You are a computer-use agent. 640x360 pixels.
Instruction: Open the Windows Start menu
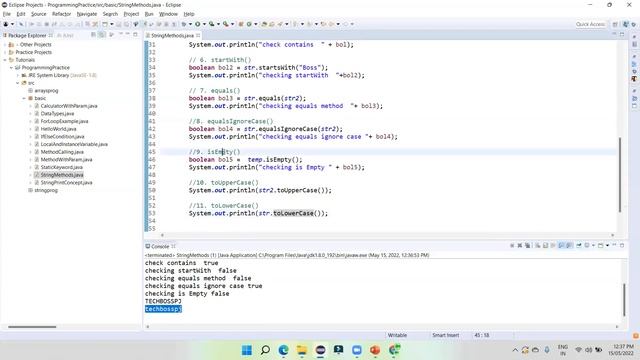point(247,350)
